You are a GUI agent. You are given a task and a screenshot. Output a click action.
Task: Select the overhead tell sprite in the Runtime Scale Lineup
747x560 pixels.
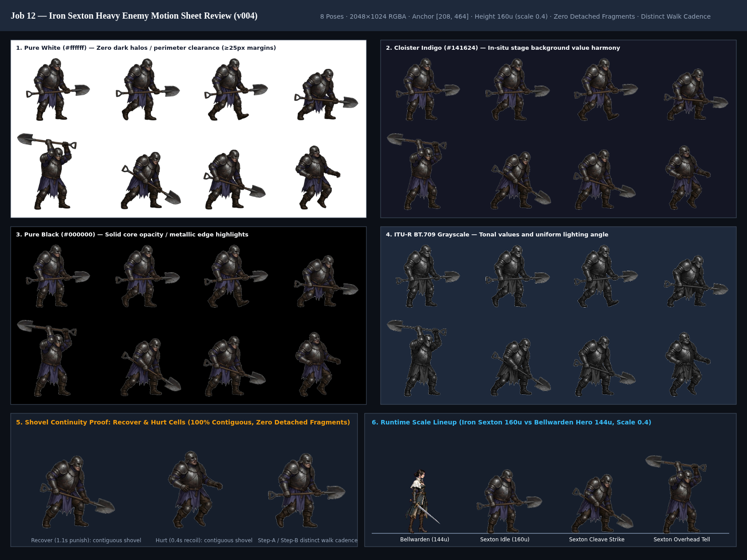pos(676,494)
